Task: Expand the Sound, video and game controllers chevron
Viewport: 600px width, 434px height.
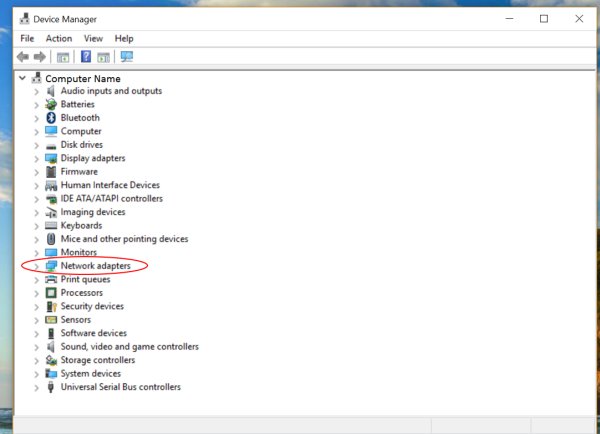Action: (36, 348)
